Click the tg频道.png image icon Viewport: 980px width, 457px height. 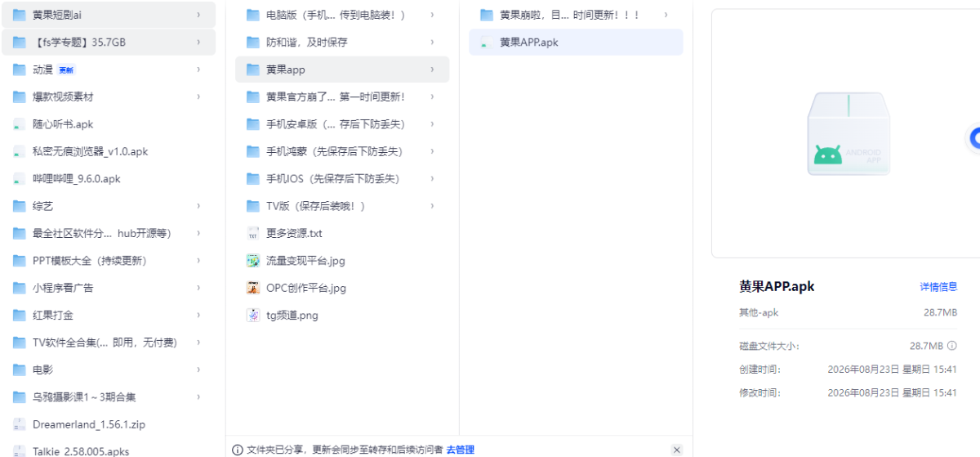tap(252, 315)
